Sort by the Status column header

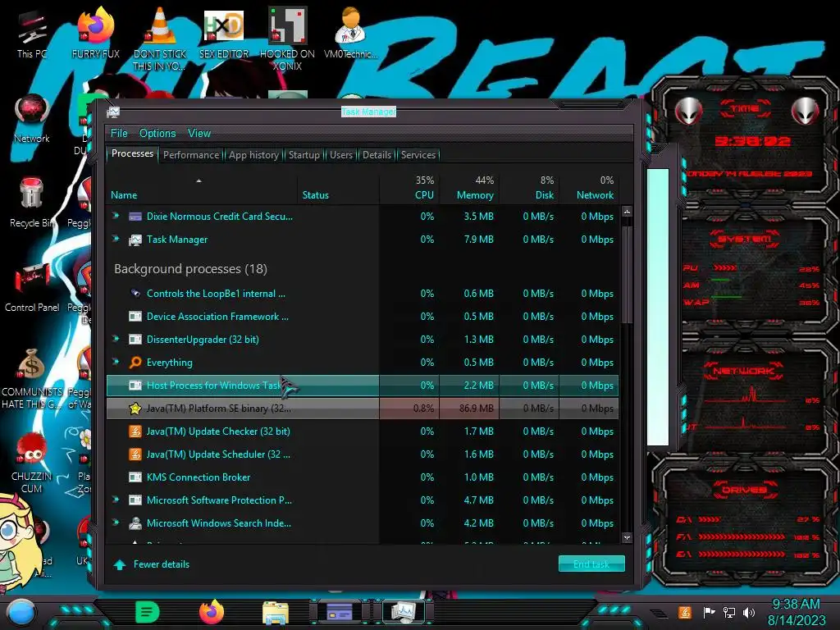pos(339,189)
